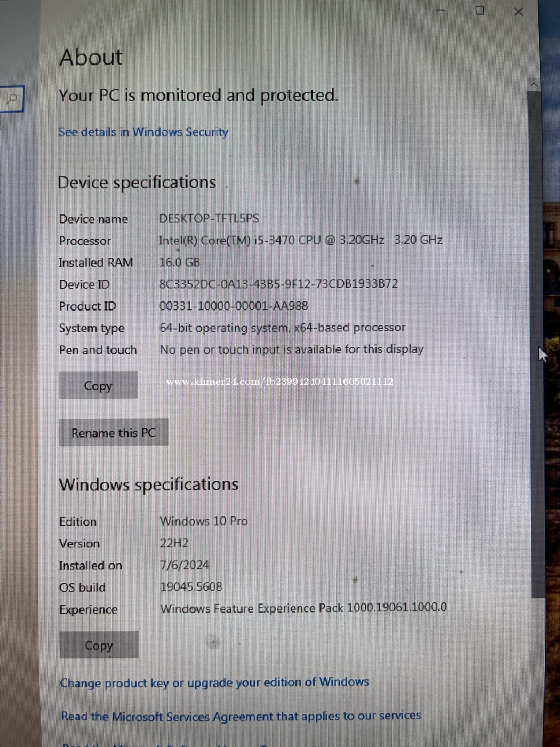Click the Version label
Viewport: 560px width, 747px height.
pos(79,544)
